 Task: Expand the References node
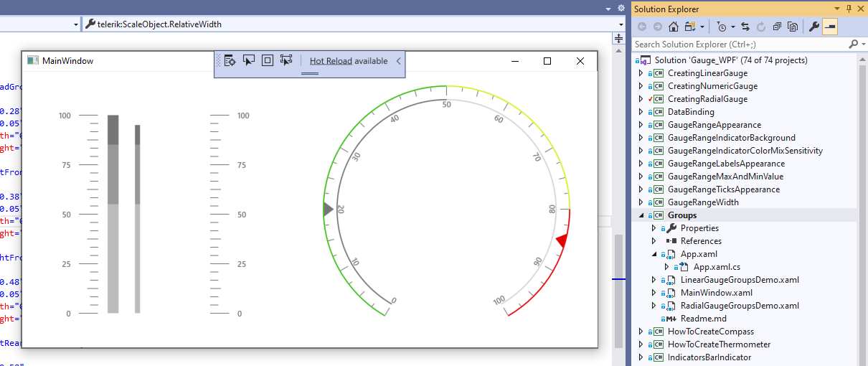pyautogui.click(x=654, y=241)
